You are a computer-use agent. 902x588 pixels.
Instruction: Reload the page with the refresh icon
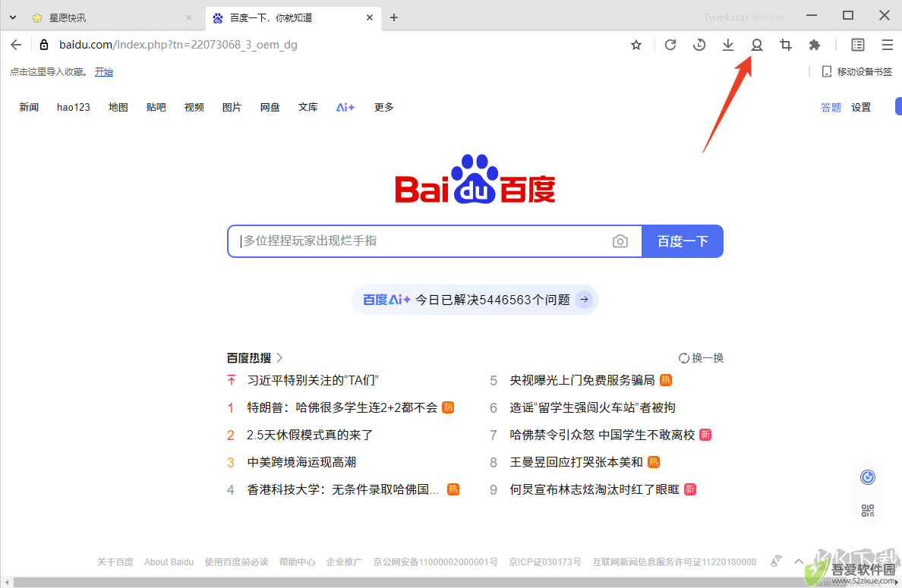(670, 45)
